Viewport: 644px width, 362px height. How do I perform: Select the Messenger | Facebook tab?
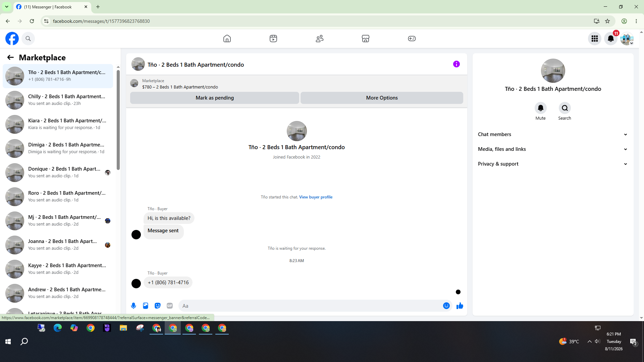[52, 7]
